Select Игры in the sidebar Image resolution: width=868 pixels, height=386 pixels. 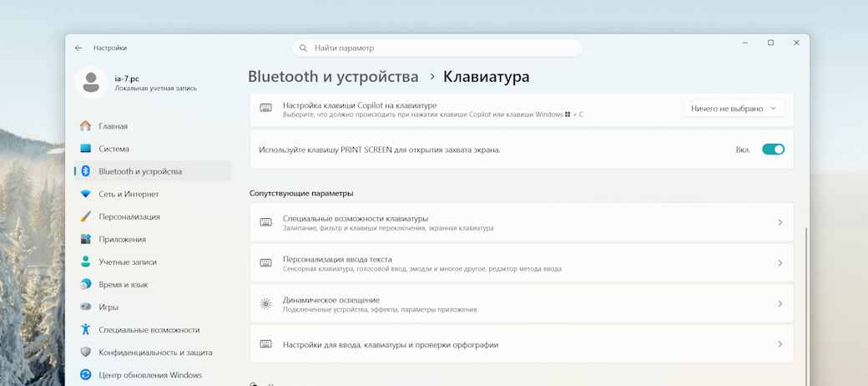pos(153,307)
